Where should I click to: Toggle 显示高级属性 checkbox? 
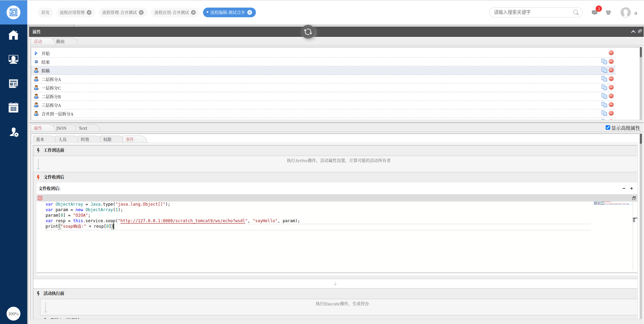tap(608, 128)
